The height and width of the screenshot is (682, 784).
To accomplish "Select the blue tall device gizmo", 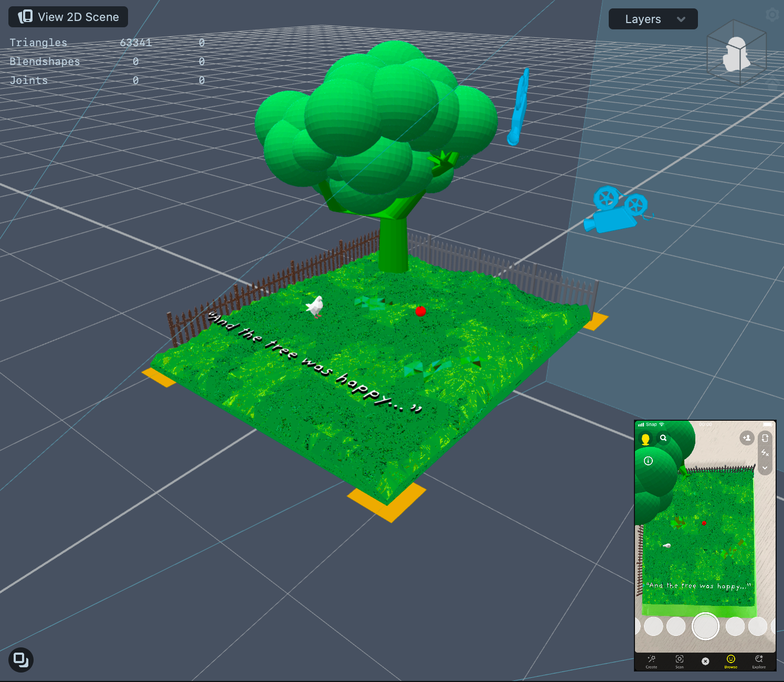I will [518, 107].
